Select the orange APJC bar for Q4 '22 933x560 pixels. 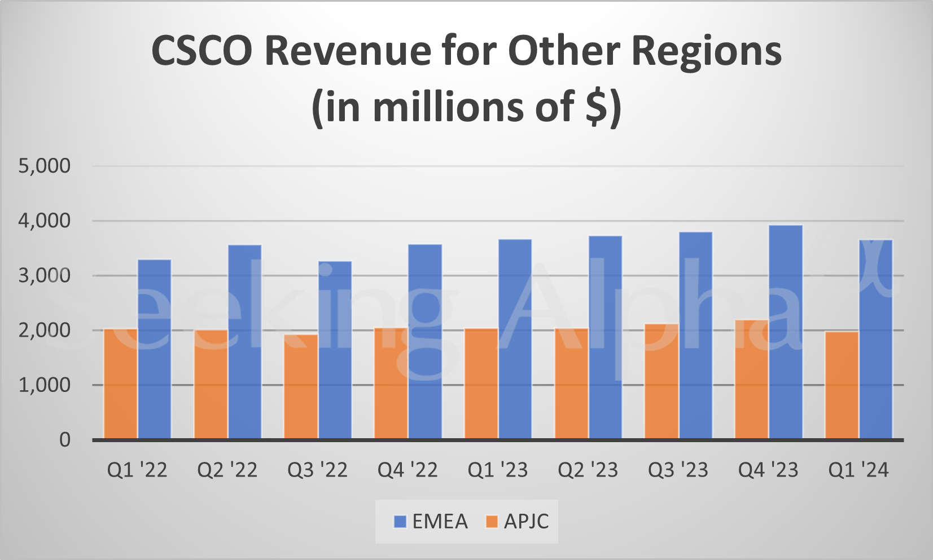(x=391, y=383)
